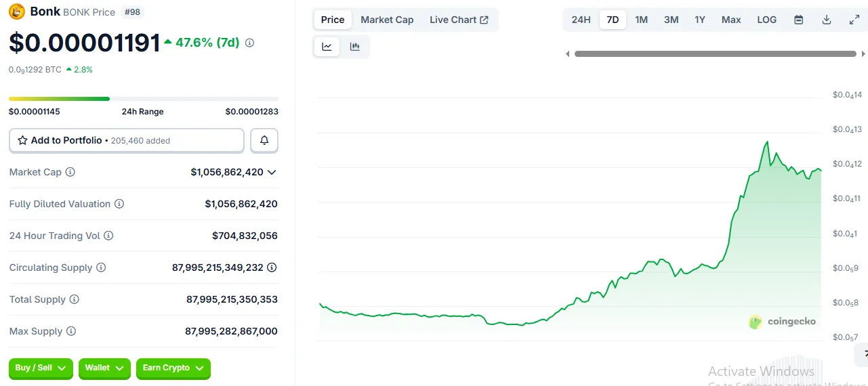Image resolution: width=868 pixels, height=386 pixels.
Task: Open info icon next to 47.6% (7d)
Action: pos(249,43)
